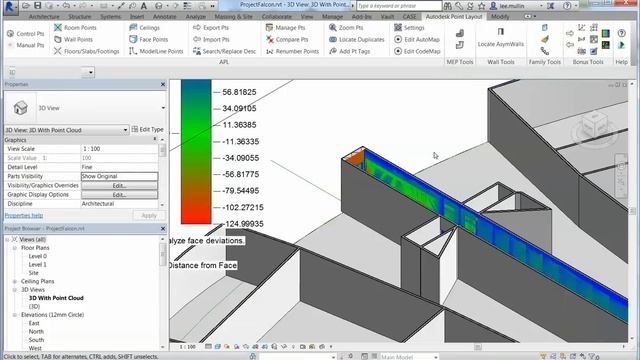Image resolution: width=640 pixels, height=360 pixels.
Task: Click the keyword search field
Action: click(399, 6)
